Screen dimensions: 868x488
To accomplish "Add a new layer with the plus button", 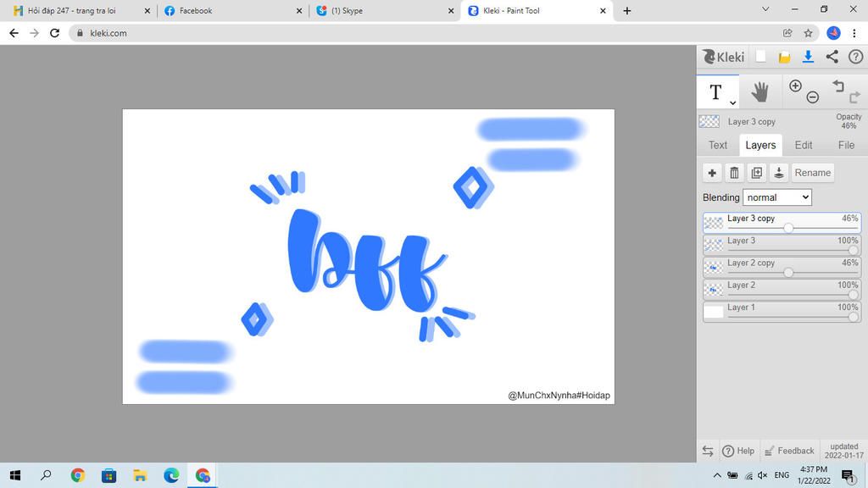I will tap(712, 173).
